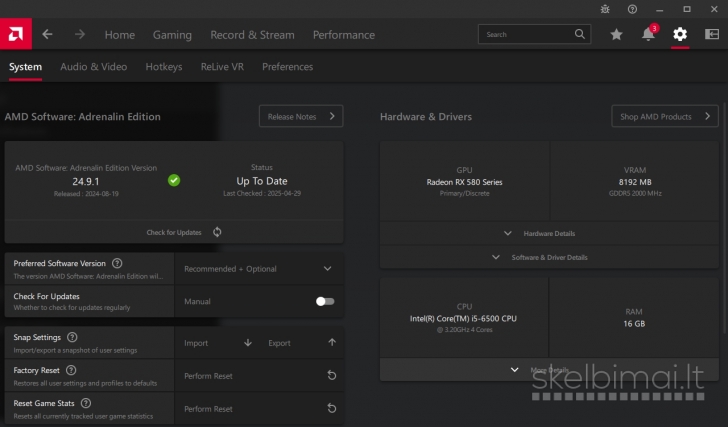
Task: Click version number 24.9.1
Action: click(85, 181)
